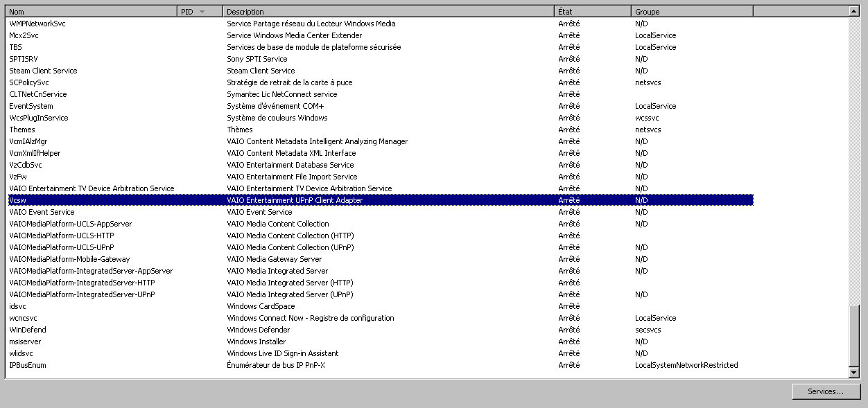Select the msiserver service
The image size is (868, 408).
tap(25, 342)
